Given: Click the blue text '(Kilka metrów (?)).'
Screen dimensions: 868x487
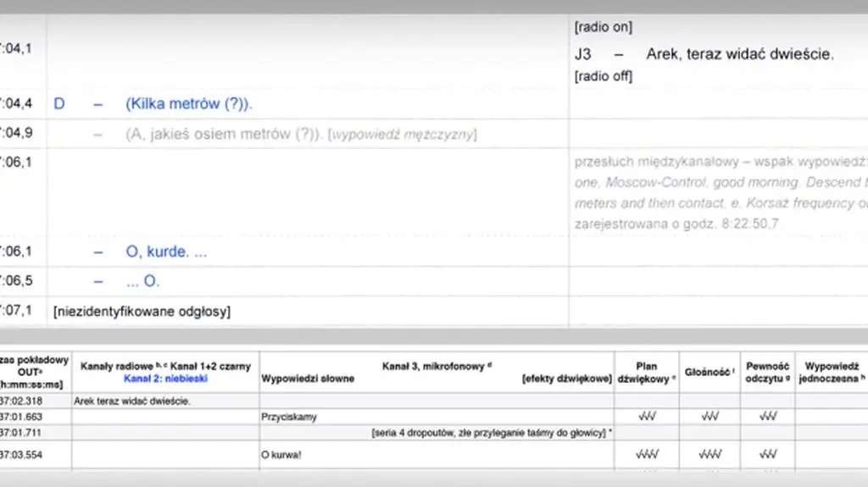Looking at the screenshot, I should click(189, 104).
